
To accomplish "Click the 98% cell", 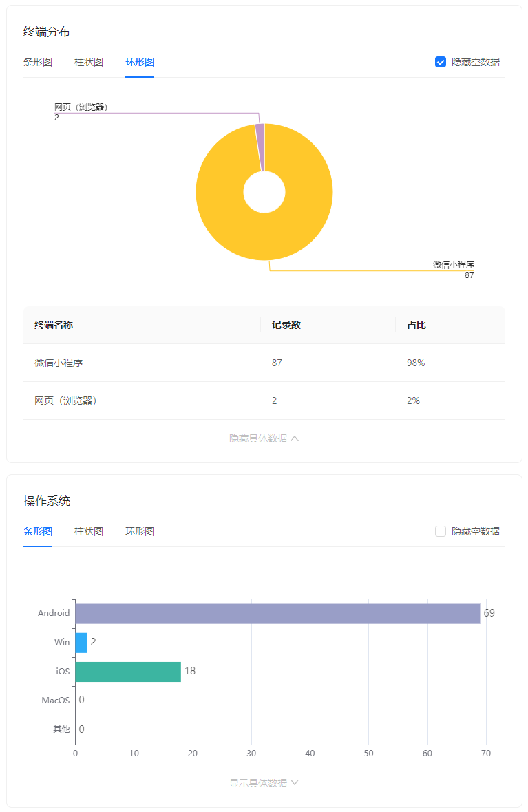I will [x=416, y=363].
